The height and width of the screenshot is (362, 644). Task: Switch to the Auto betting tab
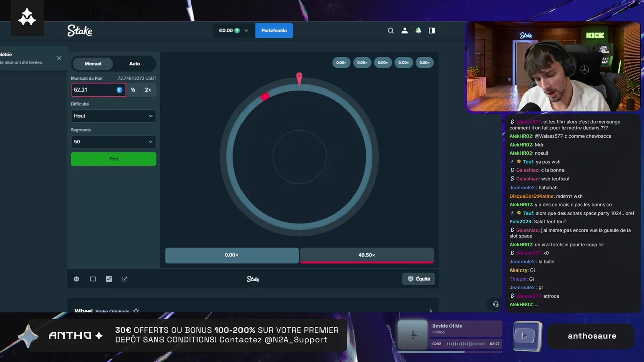click(x=134, y=64)
